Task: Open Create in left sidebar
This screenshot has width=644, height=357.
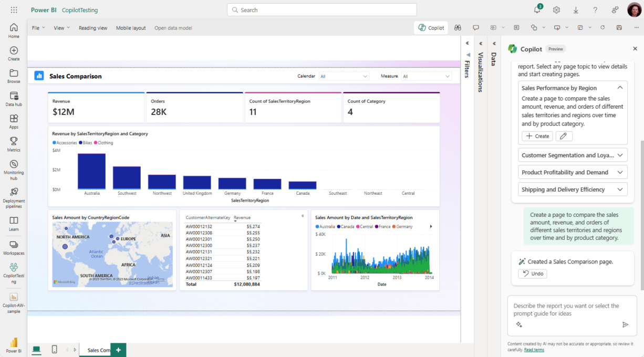Action: point(14,54)
